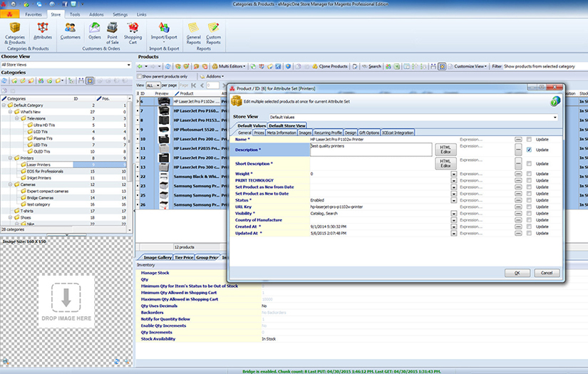Open the Tier Price tab below grid
This screenshot has height=374, width=588.
[x=184, y=257]
